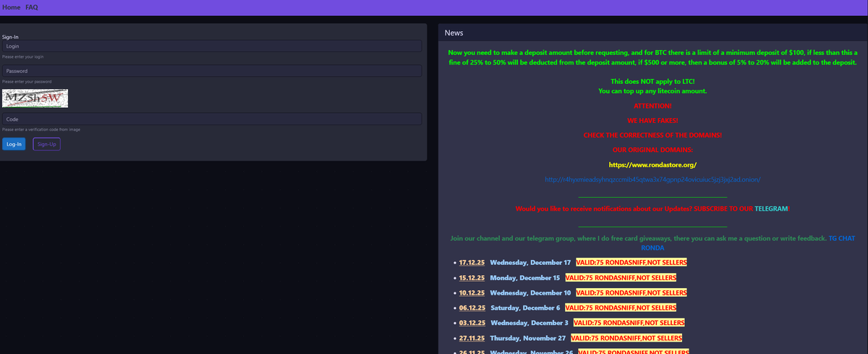Screen dimensions: 868x354
Task: Click the 'Wednesday, December 10' text
Action: 530,293
